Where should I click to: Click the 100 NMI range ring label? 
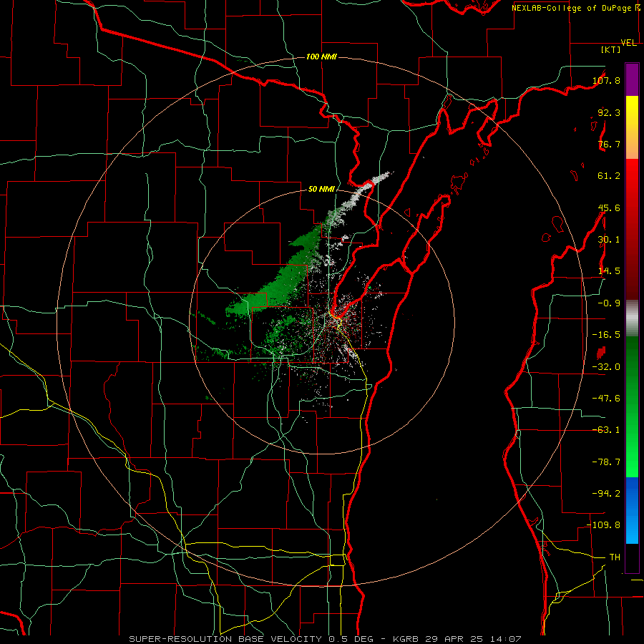click(321, 57)
